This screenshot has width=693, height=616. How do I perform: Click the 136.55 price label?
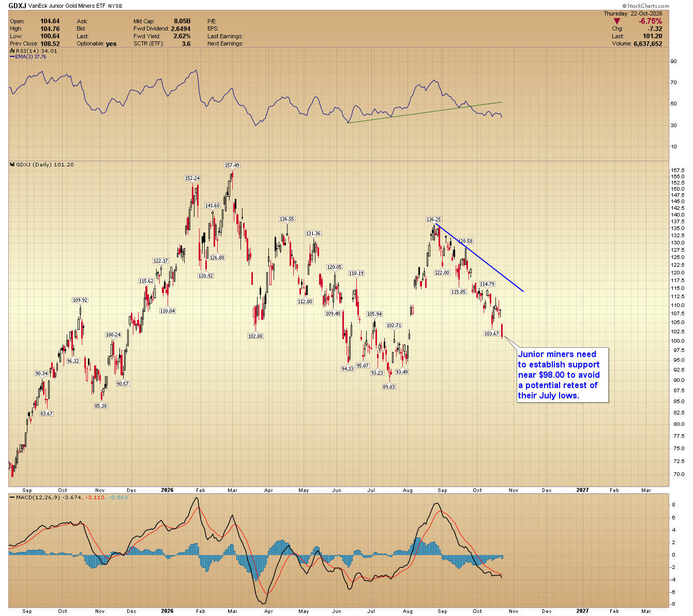(x=287, y=219)
